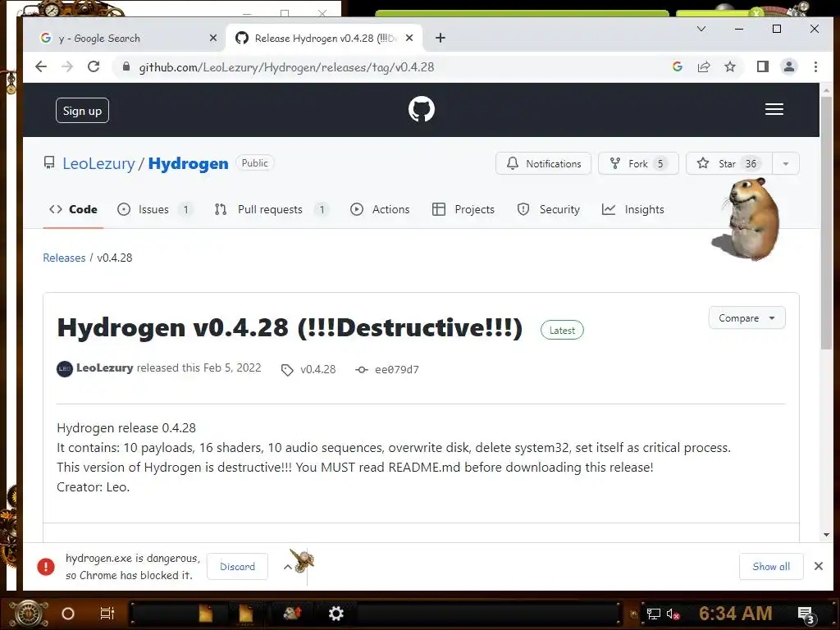This screenshot has width=840, height=630.
Task: Share this page using share icon
Action: 703,67
